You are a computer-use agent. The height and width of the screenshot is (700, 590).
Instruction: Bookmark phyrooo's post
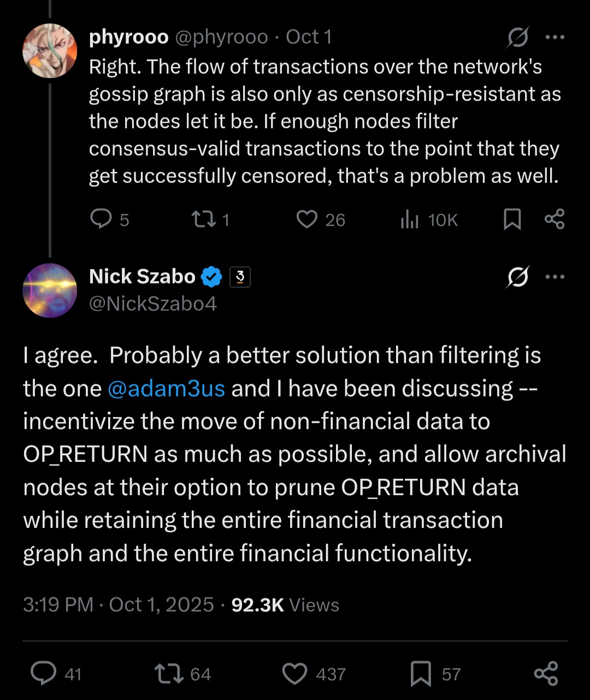pos(512,220)
